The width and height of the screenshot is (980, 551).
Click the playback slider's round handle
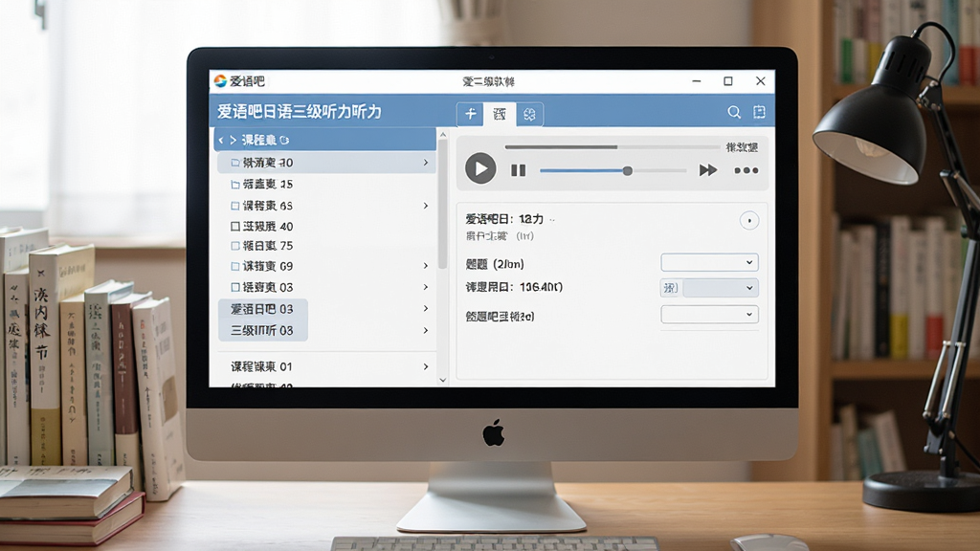pyautogui.click(x=627, y=170)
